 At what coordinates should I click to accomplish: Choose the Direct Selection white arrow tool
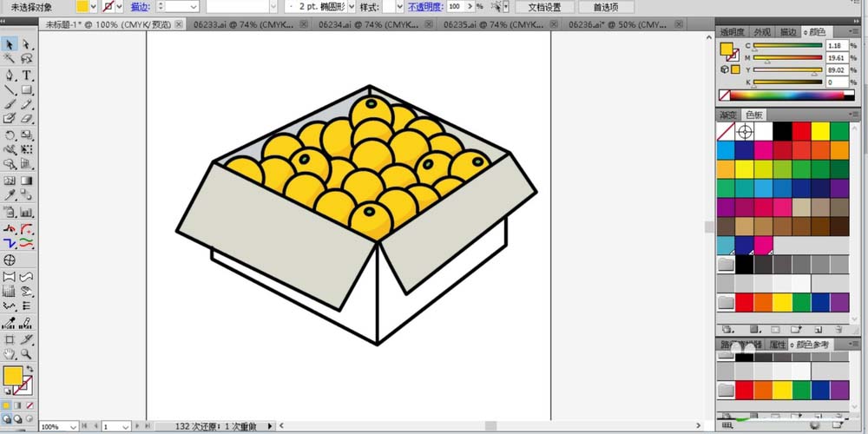27,43
